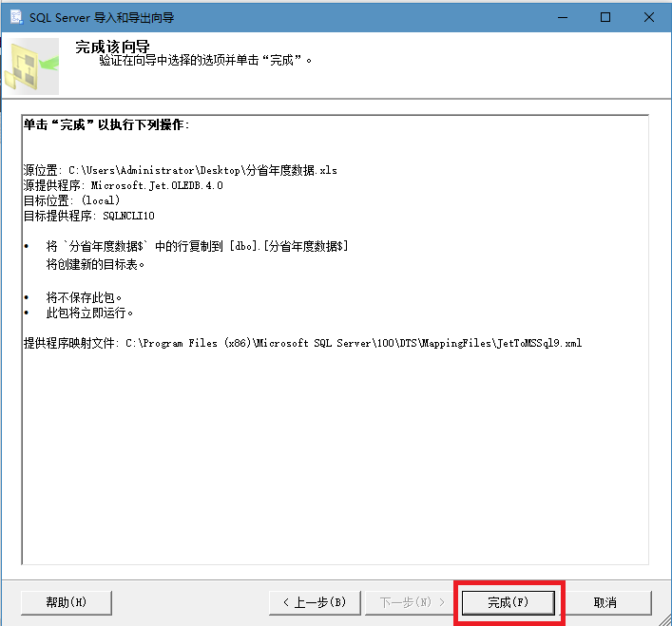Select the 源位置 file path line
Image resolution: width=672 pixels, height=626 pixels.
point(181,170)
